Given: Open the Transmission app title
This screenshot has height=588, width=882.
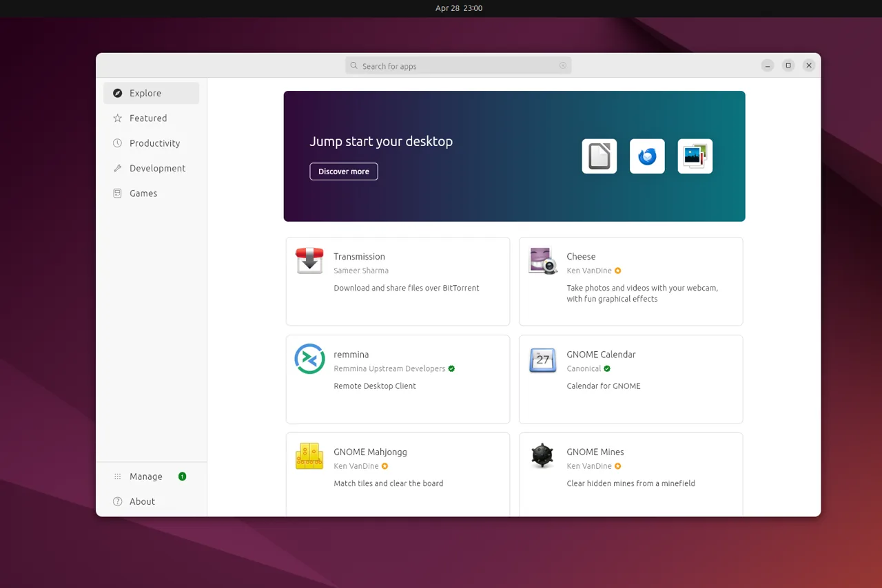Looking at the screenshot, I should coord(359,257).
